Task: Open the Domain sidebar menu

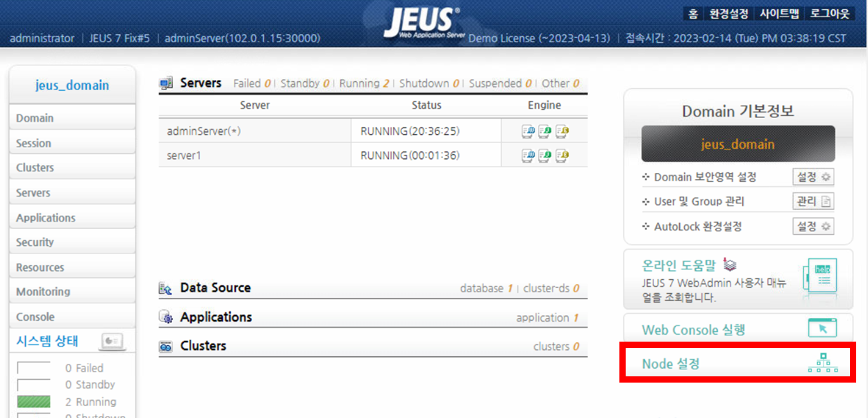Action: (x=72, y=118)
